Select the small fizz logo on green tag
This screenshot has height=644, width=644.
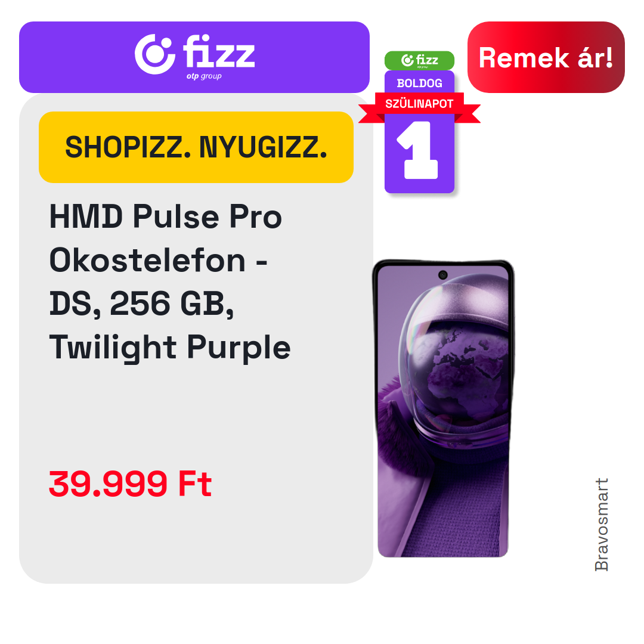[x=419, y=61]
